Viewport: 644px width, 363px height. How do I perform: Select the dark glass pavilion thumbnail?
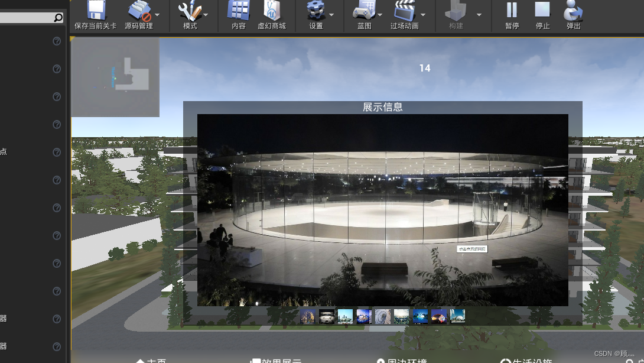click(327, 316)
